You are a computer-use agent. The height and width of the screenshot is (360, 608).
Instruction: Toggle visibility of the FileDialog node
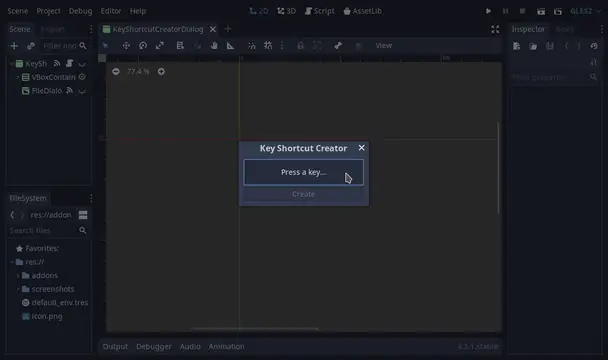click(x=82, y=91)
